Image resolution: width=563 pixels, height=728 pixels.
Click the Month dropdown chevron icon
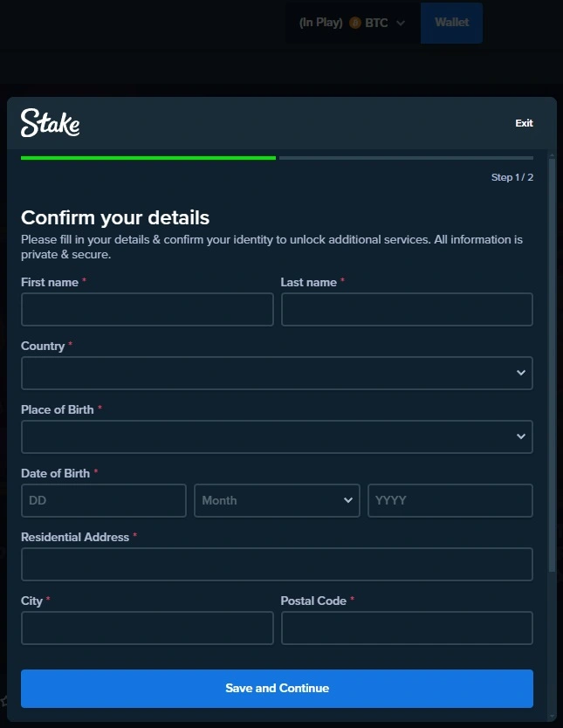pyautogui.click(x=348, y=500)
